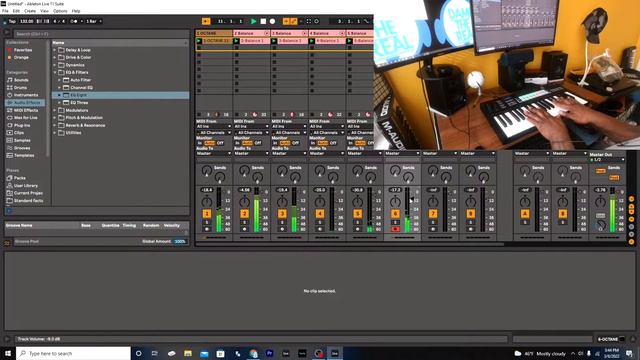Open the quantization 1 Bar dropdown
Screen dimensions: 640x360
coord(94,21)
